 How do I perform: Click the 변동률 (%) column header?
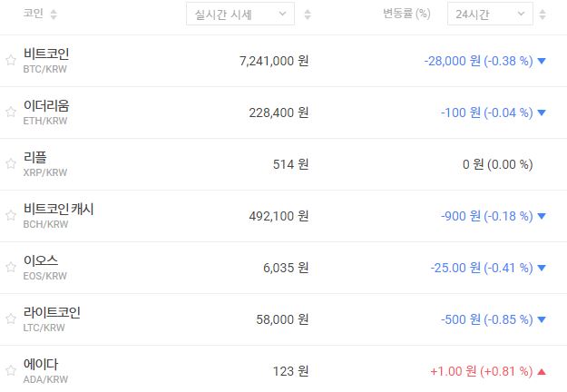406,15
